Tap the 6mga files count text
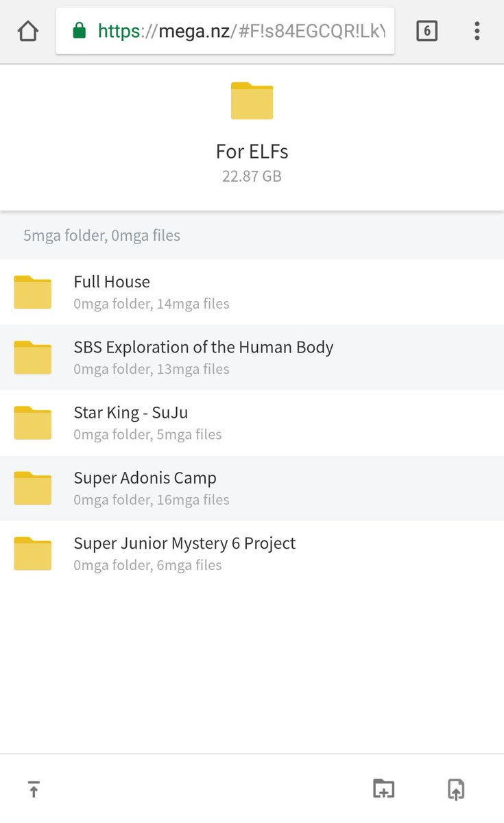The height and width of the screenshot is (823, 504). coord(189,565)
